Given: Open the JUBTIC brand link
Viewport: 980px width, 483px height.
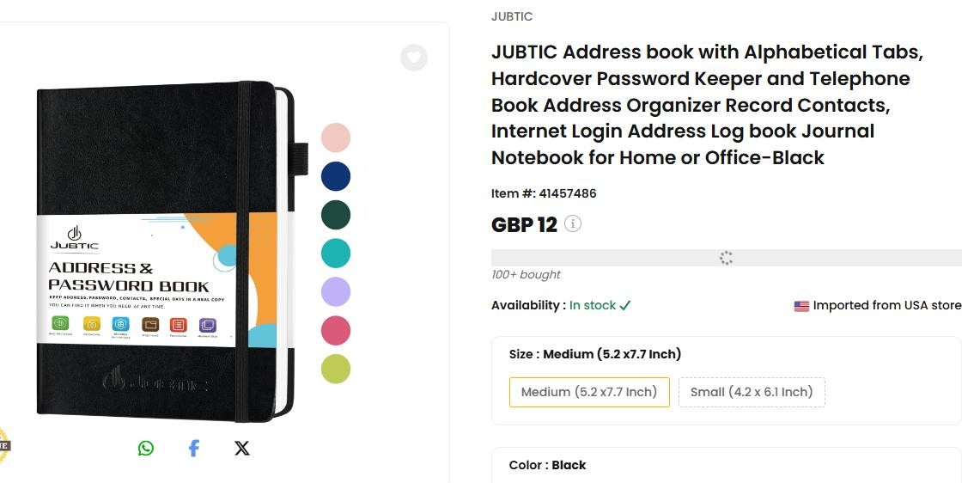Looking at the screenshot, I should pyautogui.click(x=512, y=16).
